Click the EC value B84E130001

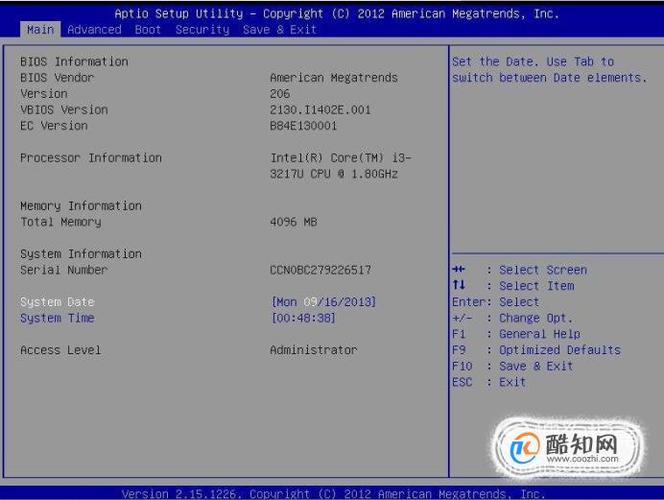(x=303, y=126)
